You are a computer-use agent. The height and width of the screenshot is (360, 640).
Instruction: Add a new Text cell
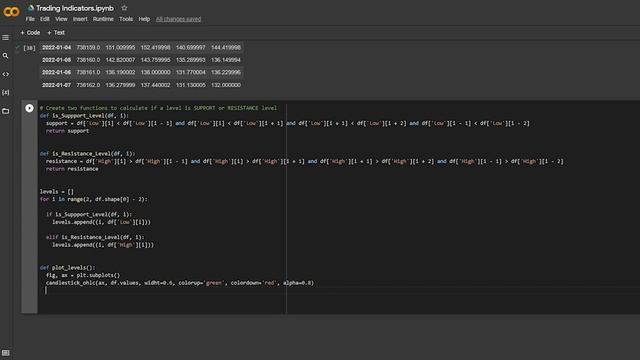click(x=56, y=33)
